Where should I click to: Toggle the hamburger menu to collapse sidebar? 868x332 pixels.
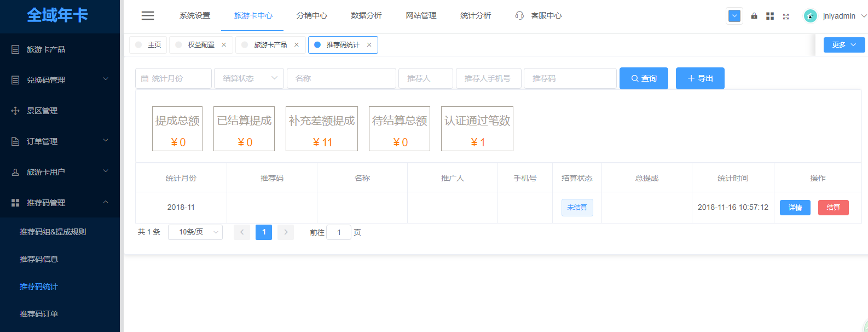tap(148, 16)
